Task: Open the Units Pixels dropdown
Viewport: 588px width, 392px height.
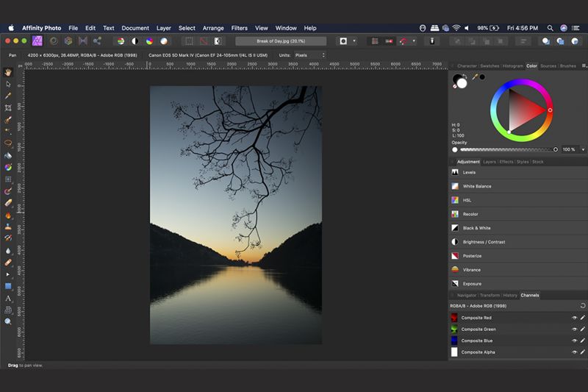Action: pyautogui.click(x=309, y=55)
